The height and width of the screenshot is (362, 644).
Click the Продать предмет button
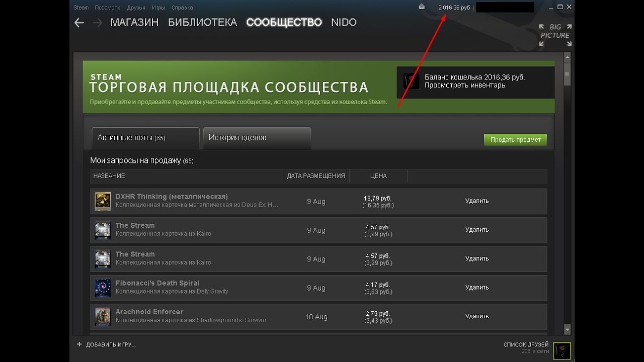(x=515, y=140)
